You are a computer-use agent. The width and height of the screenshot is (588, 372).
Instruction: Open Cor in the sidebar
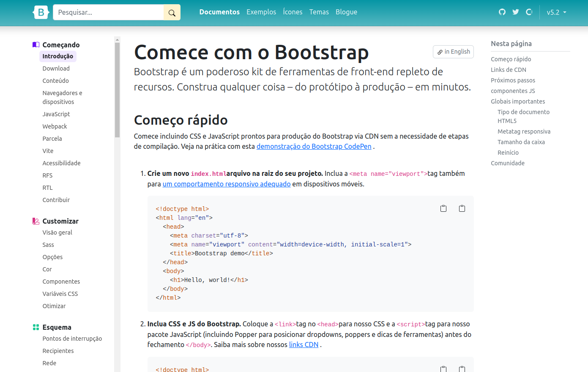tap(47, 269)
